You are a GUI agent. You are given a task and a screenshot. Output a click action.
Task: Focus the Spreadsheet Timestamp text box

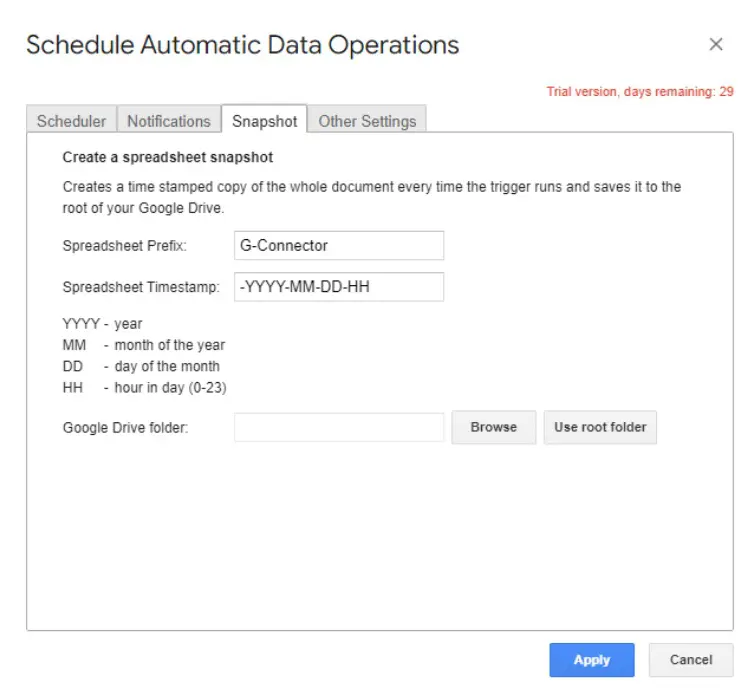pyautogui.click(x=338, y=287)
